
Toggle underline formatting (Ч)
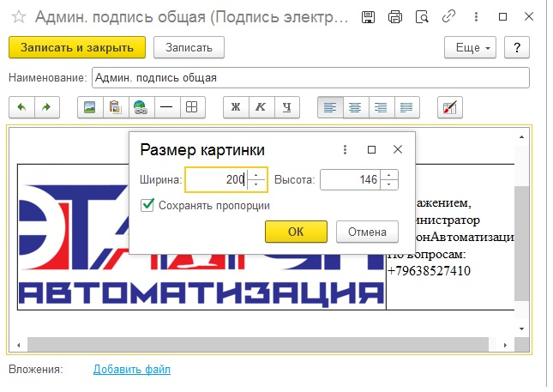click(x=287, y=107)
